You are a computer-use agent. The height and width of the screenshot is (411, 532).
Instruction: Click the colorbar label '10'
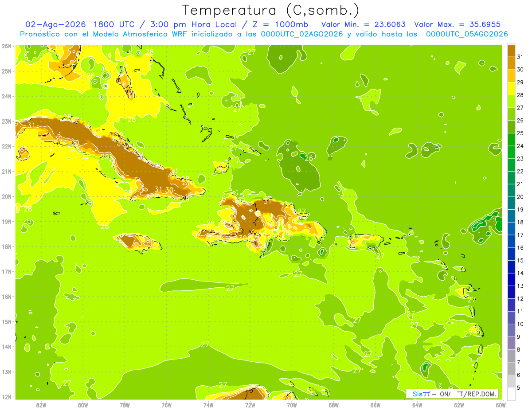click(x=520, y=324)
